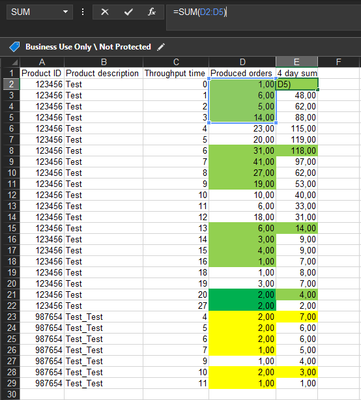
Task: Select column F header
Action: click(339, 62)
